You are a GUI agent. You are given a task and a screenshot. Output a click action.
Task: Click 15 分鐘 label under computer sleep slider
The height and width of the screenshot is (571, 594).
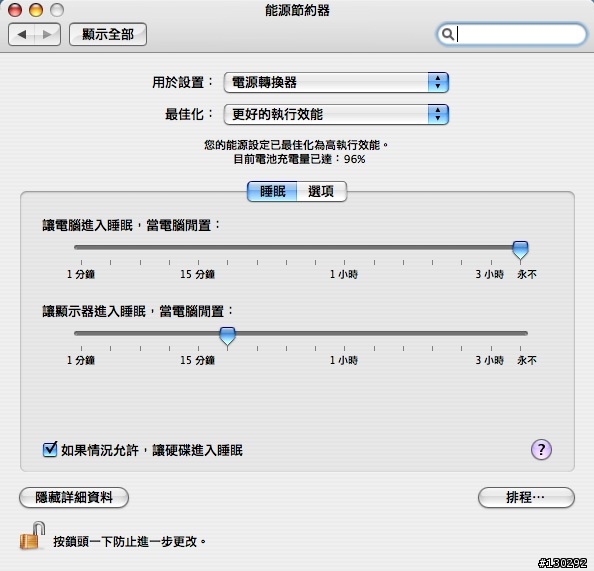coord(197,274)
